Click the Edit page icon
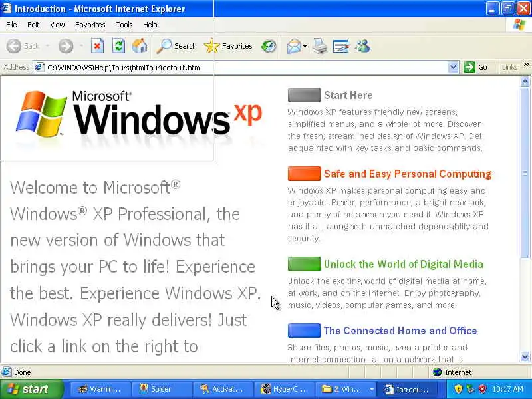This screenshot has width=532, height=399. coord(341,46)
